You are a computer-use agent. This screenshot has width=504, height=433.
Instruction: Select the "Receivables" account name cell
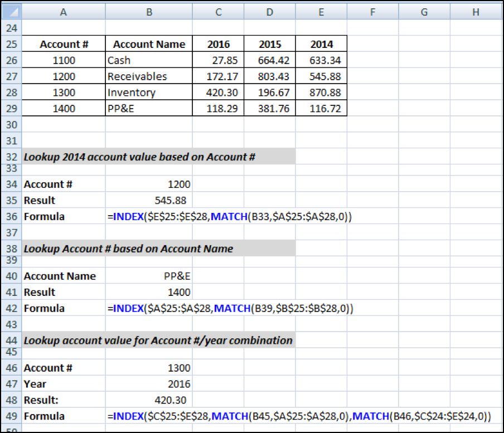click(149, 76)
